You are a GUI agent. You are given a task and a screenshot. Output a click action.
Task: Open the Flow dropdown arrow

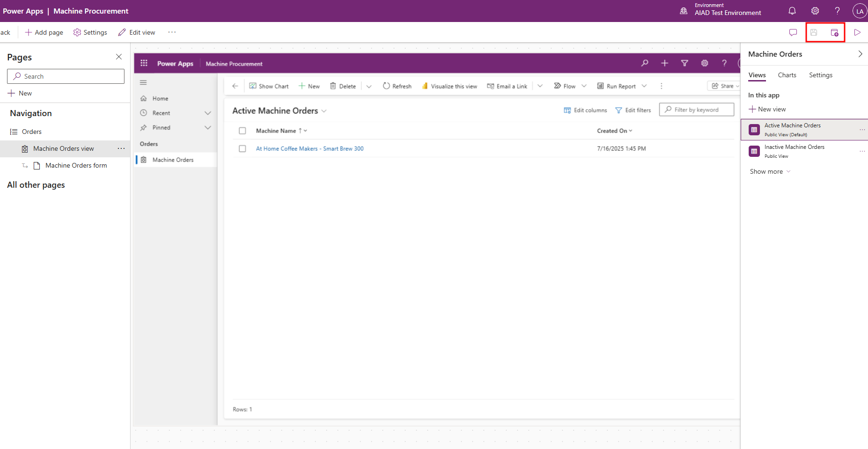pyautogui.click(x=584, y=86)
